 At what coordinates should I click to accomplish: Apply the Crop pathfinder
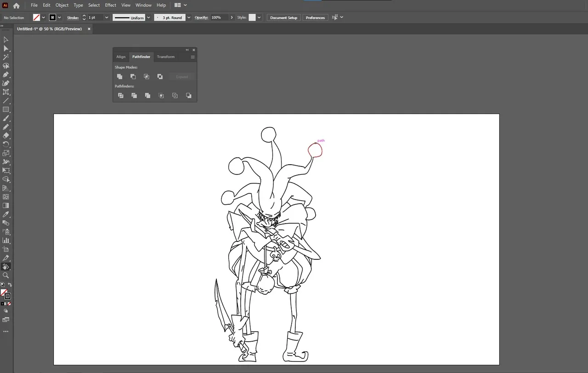pos(161,96)
